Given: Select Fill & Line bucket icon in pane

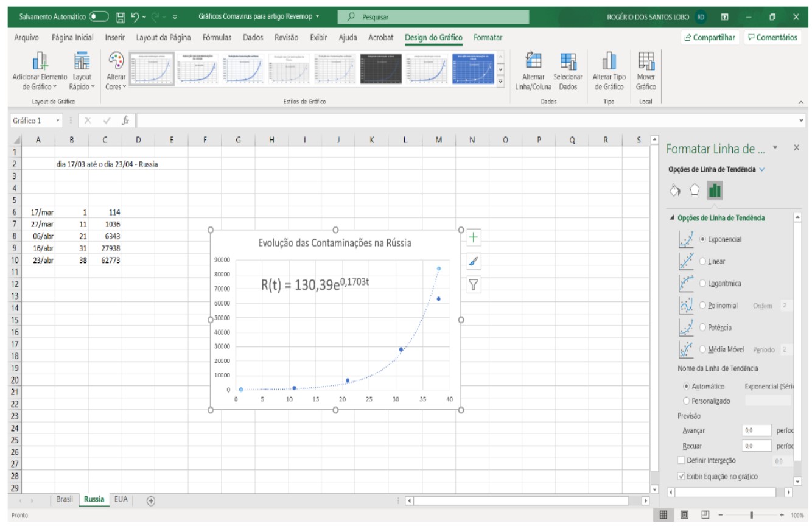Looking at the screenshot, I should [674, 191].
